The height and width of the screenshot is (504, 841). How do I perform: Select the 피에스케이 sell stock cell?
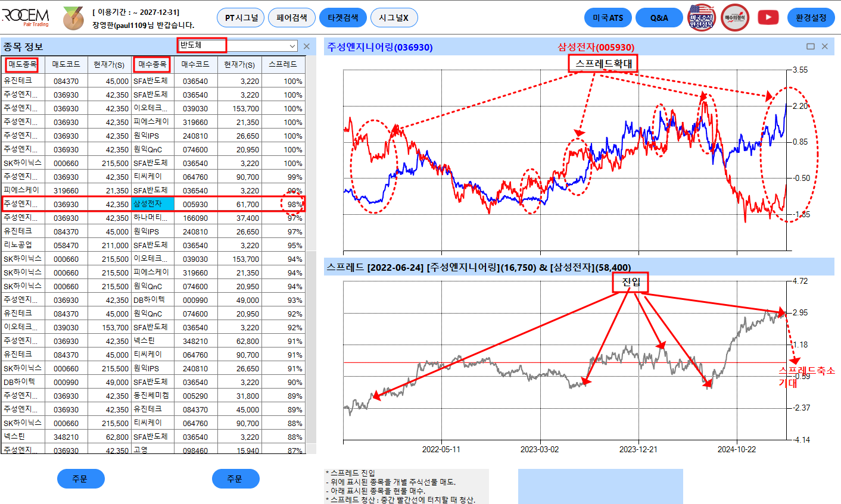(23, 190)
